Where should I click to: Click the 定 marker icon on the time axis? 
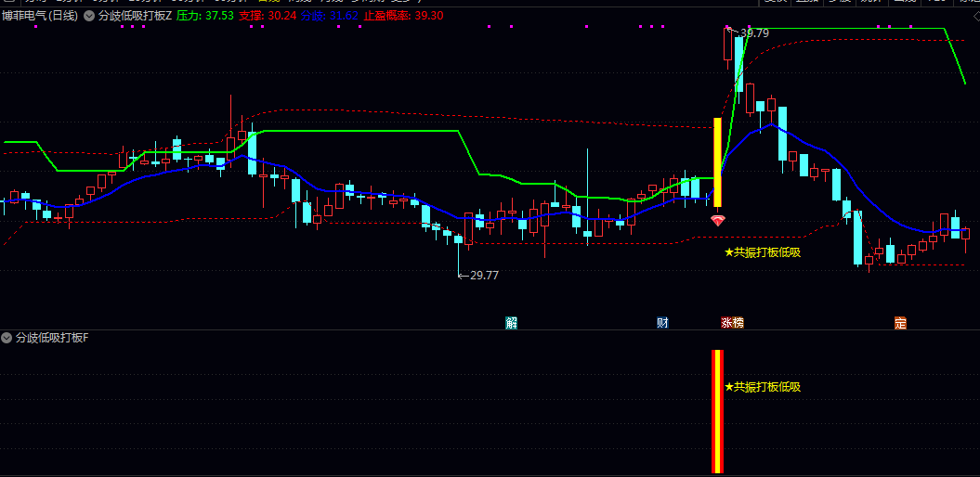[901, 323]
